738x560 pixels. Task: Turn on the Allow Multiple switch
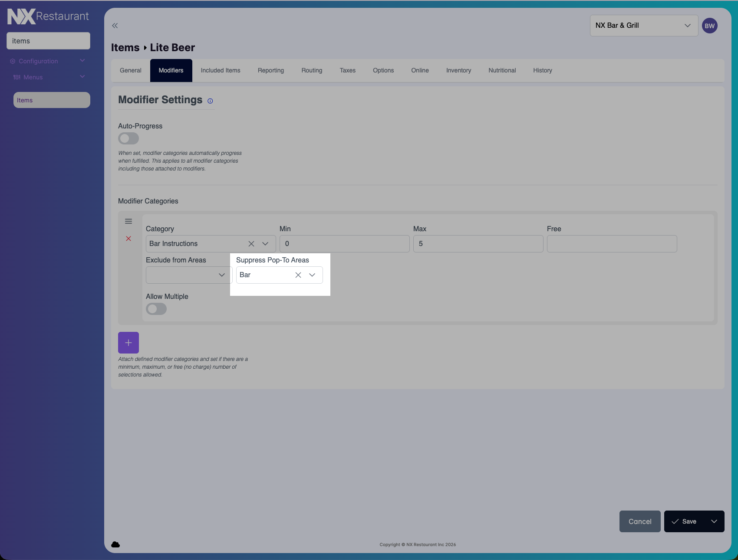coord(156,309)
